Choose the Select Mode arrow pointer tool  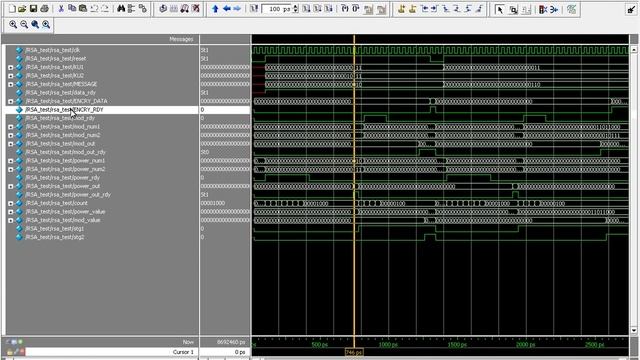(500, 9)
